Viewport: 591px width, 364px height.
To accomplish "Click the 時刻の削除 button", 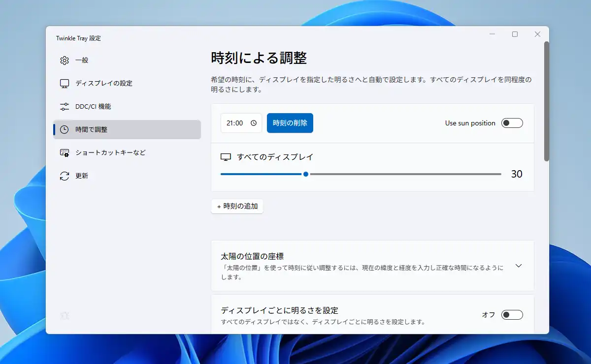I will (x=290, y=123).
